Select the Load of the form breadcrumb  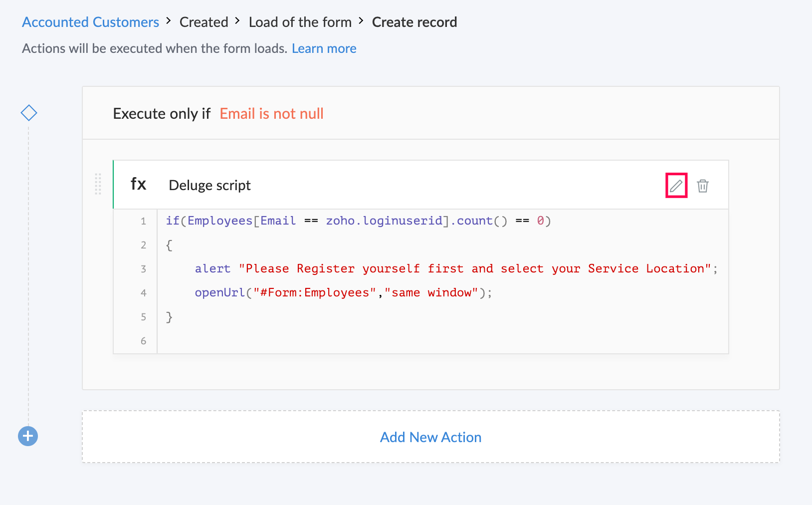pos(300,22)
